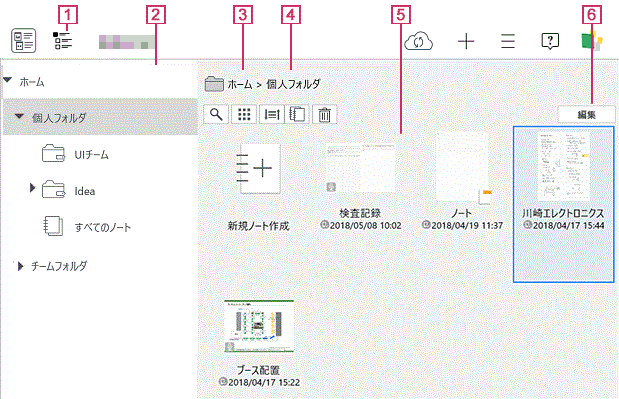Viewport: 619px width, 399px height.
Task: Click the ブース配置 title text
Action: coord(258,370)
